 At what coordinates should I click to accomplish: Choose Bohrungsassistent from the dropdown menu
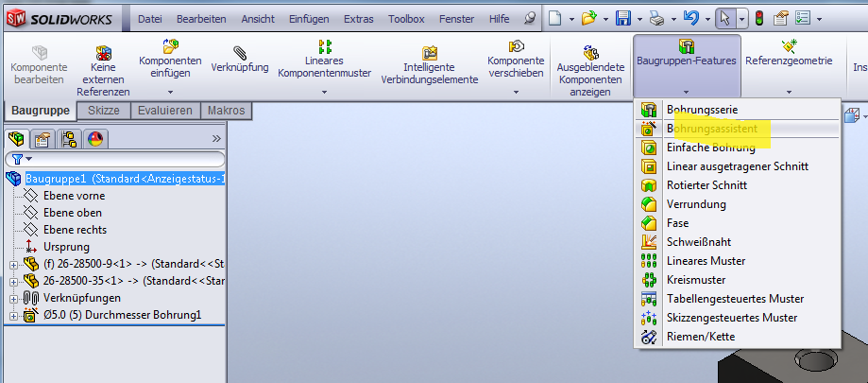pos(738,129)
